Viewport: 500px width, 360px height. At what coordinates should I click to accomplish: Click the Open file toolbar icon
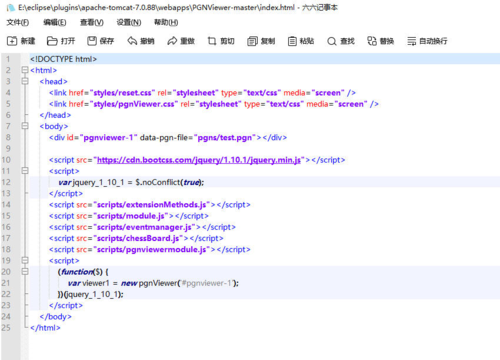[52, 41]
